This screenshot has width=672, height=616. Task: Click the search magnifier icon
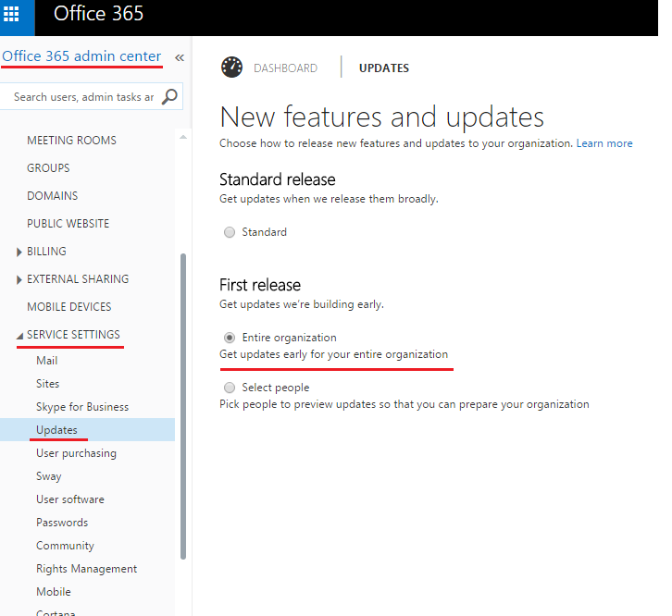pos(169,97)
